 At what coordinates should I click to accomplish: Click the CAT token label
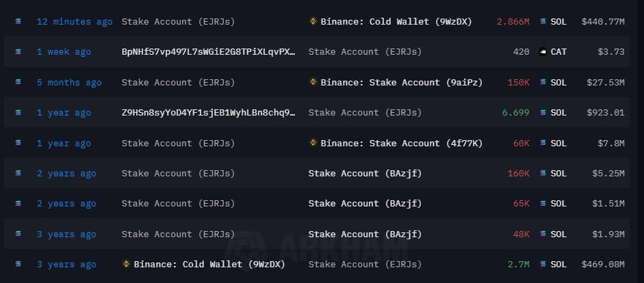[x=558, y=52]
